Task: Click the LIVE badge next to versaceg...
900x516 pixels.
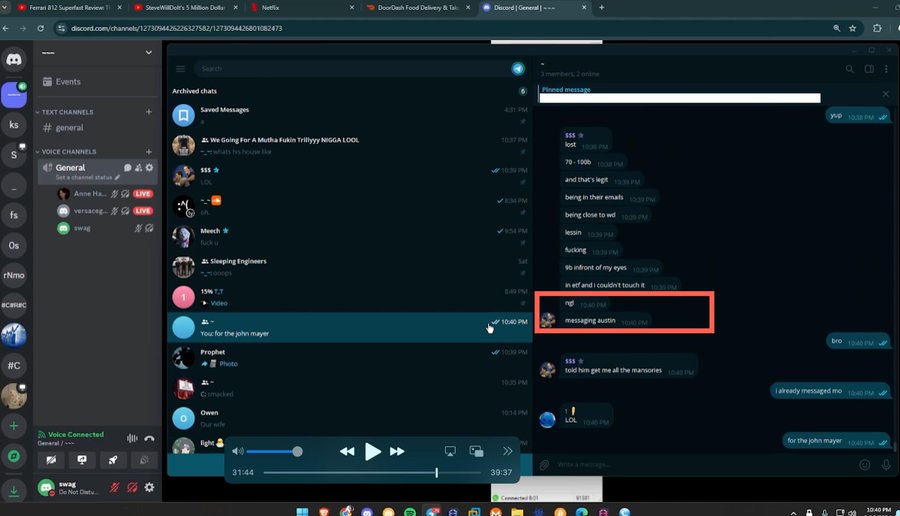Action: [143, 211]
